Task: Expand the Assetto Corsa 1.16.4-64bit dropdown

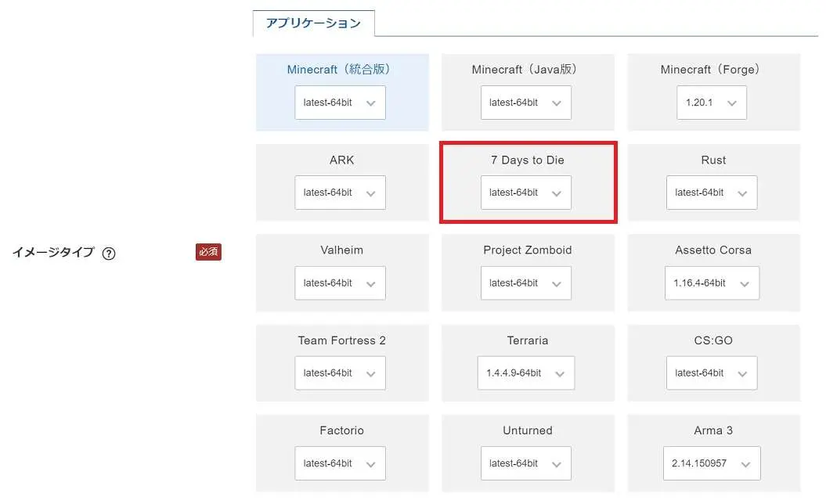Action: click(x=711, y=283)
